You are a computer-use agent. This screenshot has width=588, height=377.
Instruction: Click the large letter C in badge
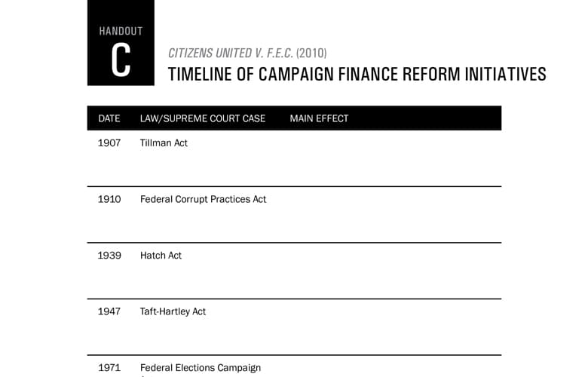121,60
